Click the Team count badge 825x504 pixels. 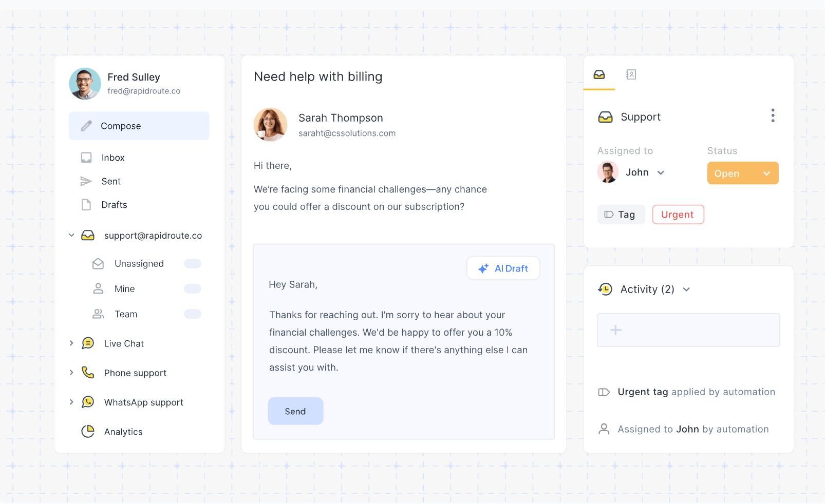(x=193, y=314)
